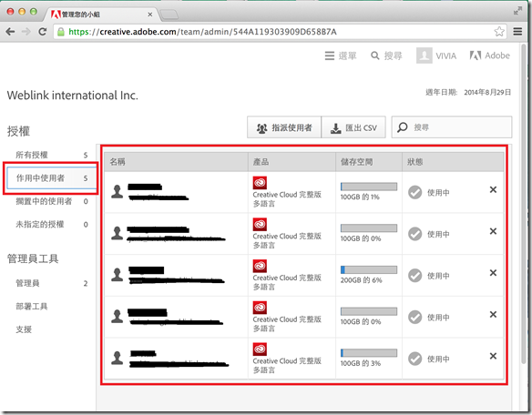Click user avatar in 1% storage row
The image size is (532, 415).
(118, 191)
